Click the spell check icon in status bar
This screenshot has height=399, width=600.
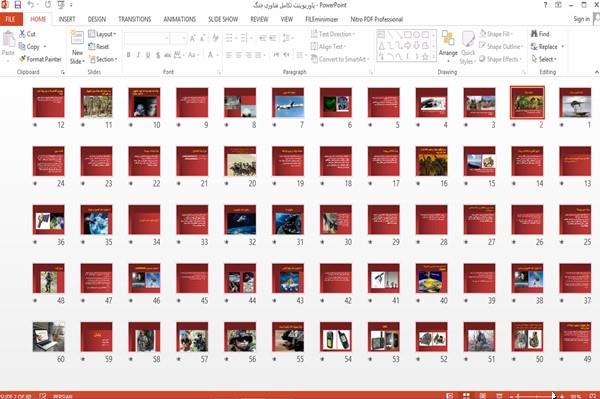[42, 396]
